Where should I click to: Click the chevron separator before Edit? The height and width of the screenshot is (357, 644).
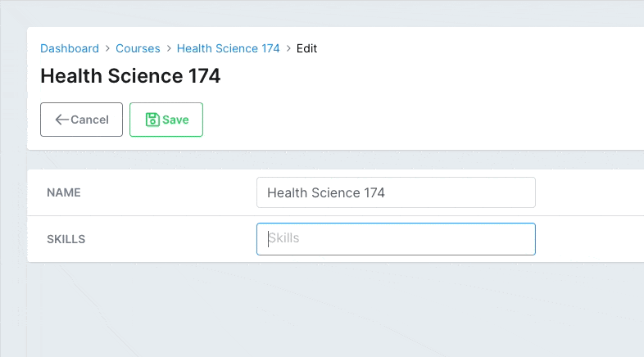pos(288,48)
